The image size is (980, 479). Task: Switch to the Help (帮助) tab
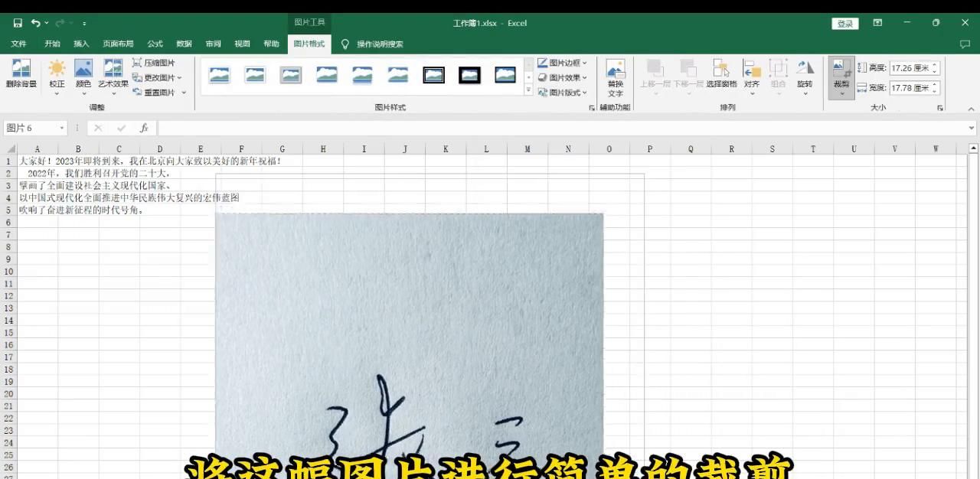(271, 44)
